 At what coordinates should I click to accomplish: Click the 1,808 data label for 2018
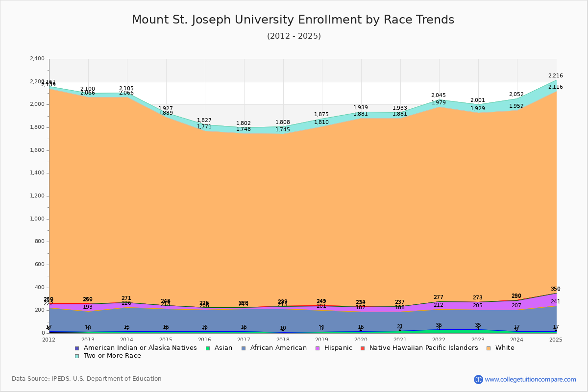283,122
